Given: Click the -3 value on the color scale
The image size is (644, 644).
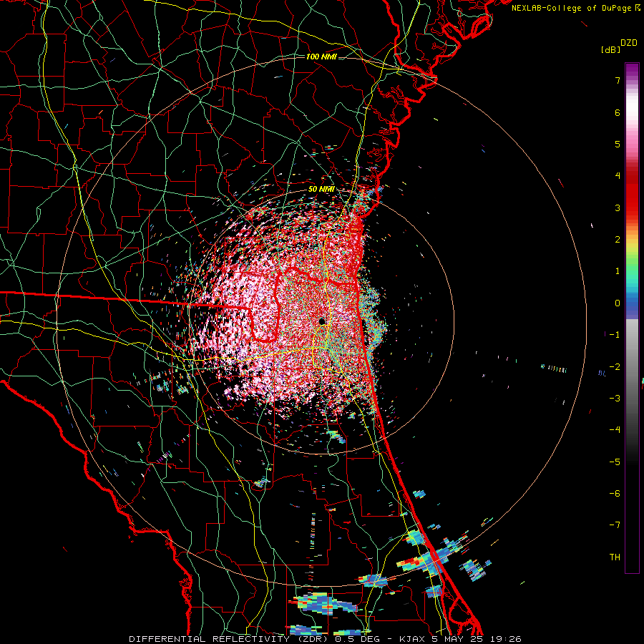Looking at the screenshot, I should pos(615,399).
